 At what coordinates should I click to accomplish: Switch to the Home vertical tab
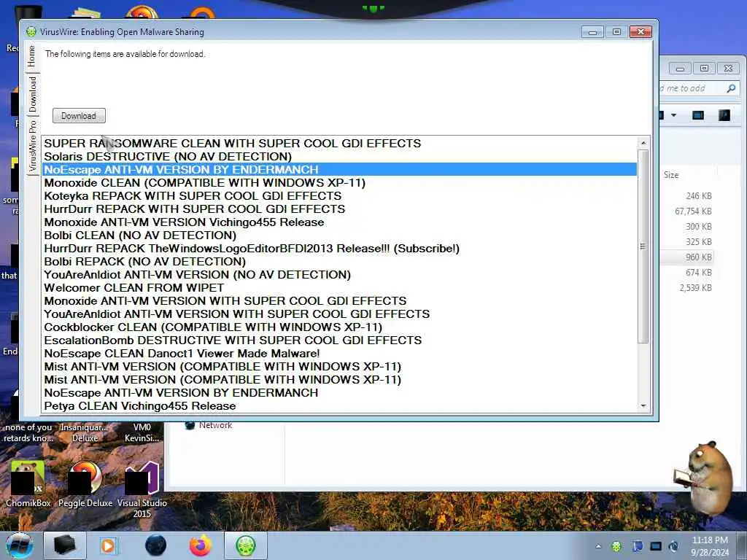pyautogui.click(x=32, y=56)
